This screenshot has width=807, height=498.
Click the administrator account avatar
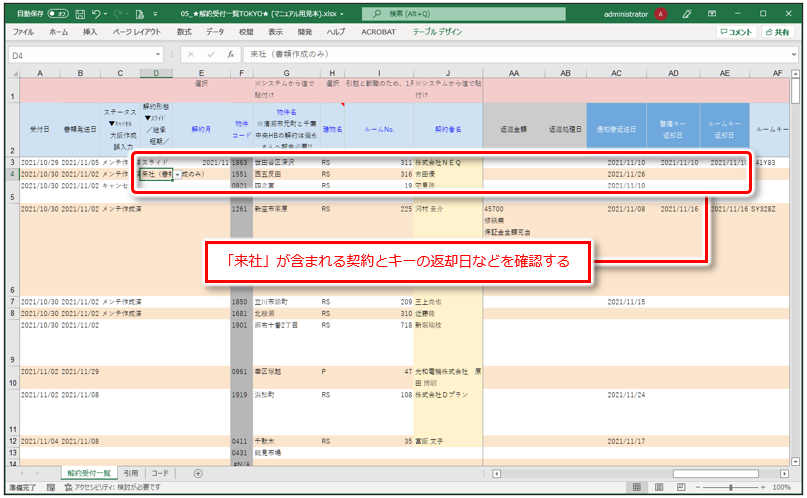pos(660,14)
